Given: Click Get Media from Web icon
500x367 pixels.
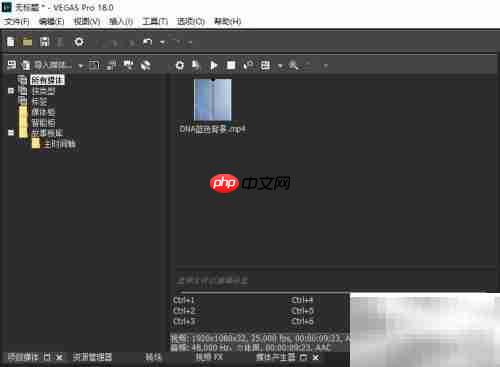Looking at the screenshot, I should [145, 65].
